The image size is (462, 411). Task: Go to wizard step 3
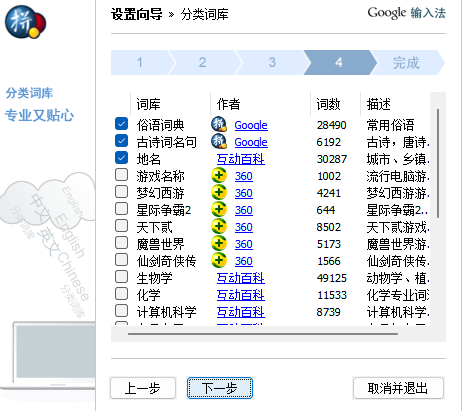(x=272, y=62)
